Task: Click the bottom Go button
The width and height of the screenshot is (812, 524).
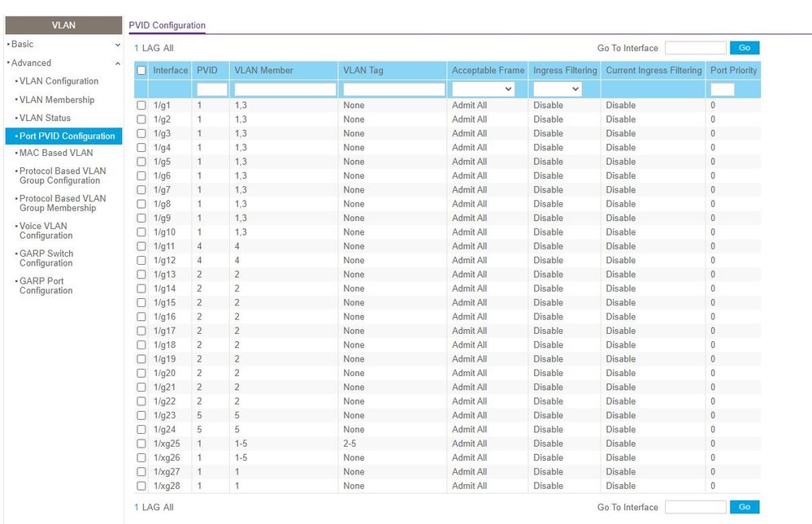Action: [745, 507]
